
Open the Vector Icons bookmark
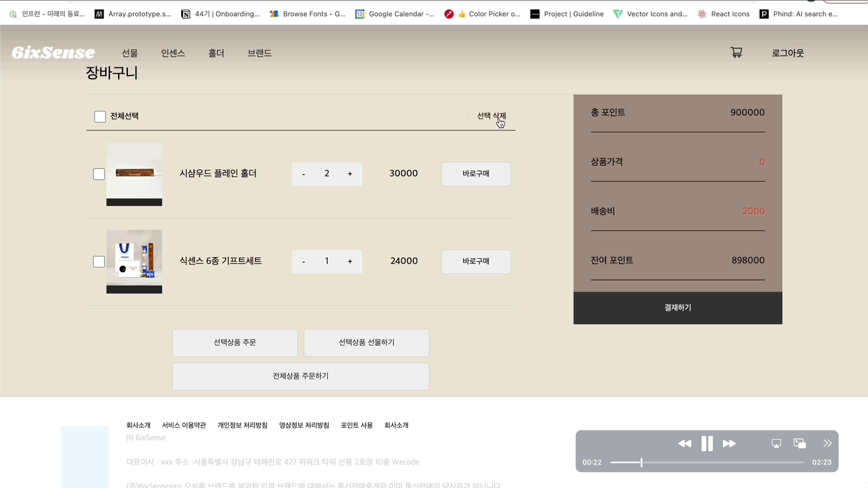pyautogui.click(x=650, y=14)
